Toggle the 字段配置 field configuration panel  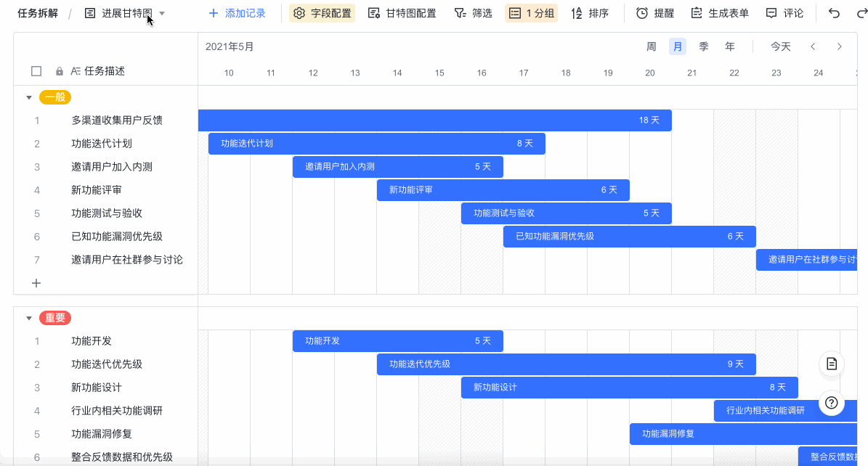[x=322, y=13]
